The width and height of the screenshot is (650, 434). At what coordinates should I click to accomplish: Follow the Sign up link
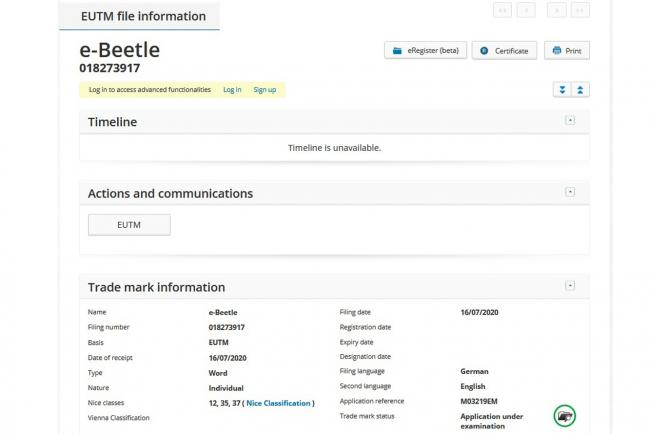coord(264,90)
